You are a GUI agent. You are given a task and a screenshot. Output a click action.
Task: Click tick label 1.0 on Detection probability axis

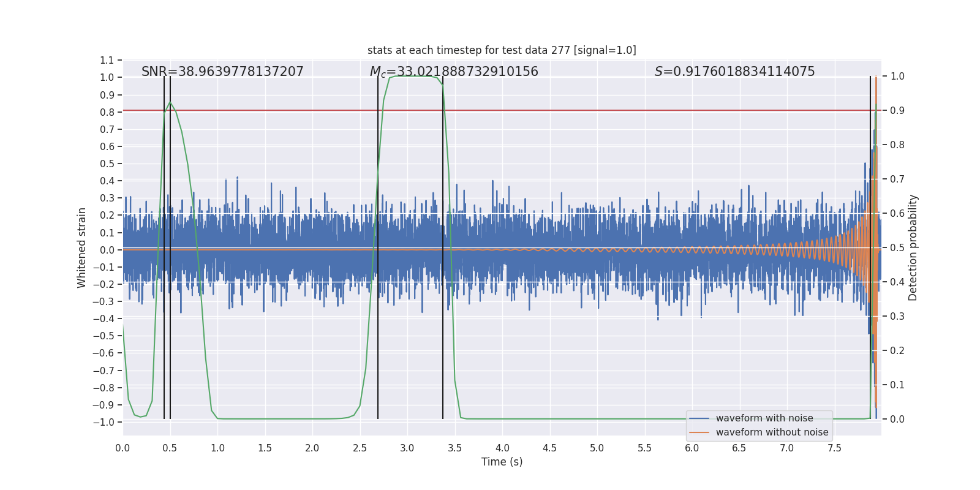[897, 77]
